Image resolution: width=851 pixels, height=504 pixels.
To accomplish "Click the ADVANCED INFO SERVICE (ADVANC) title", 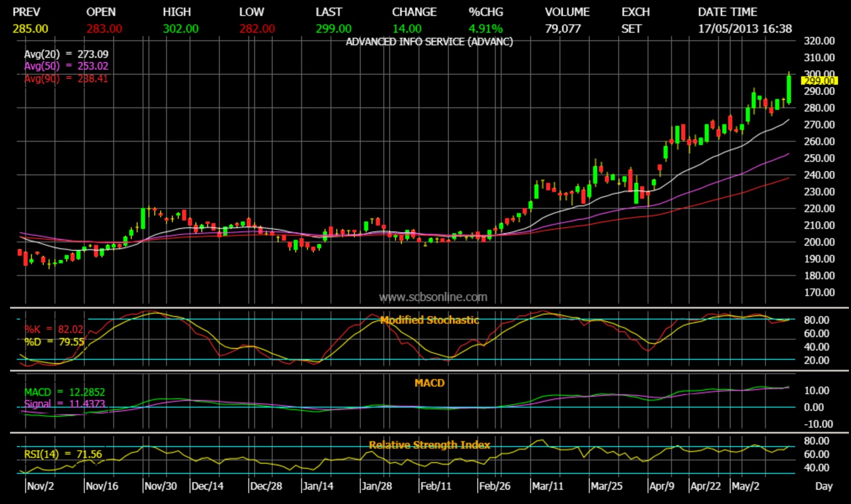I will pyautogui.click(x=429, y=42).
